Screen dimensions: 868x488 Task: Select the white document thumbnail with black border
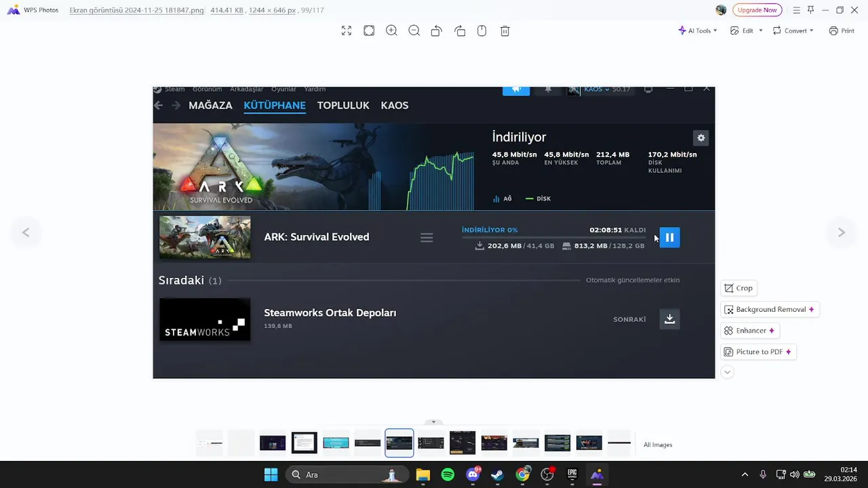click(x=304, y=443)
